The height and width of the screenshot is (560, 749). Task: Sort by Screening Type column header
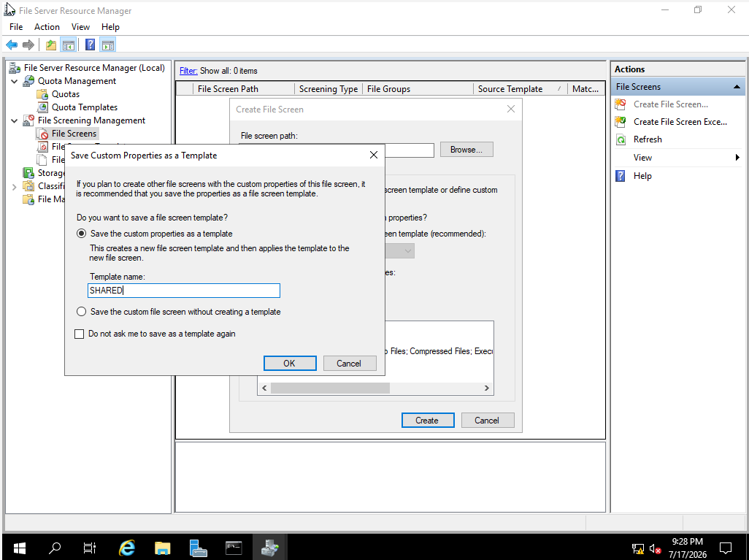pos(329,89)
